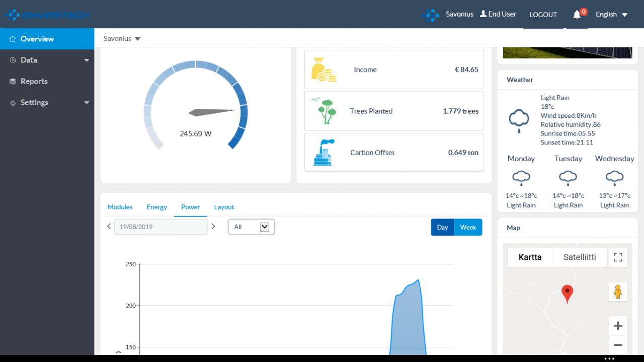Toggle fullscreen map view

618,257
